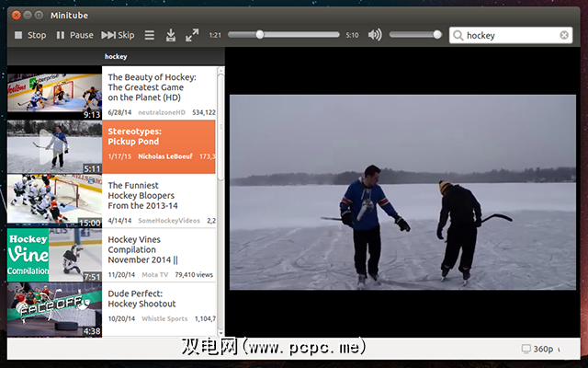The width and height of the screenshot is (588, 368).
Task: Stop the video playback
Action: coord(29,35)
